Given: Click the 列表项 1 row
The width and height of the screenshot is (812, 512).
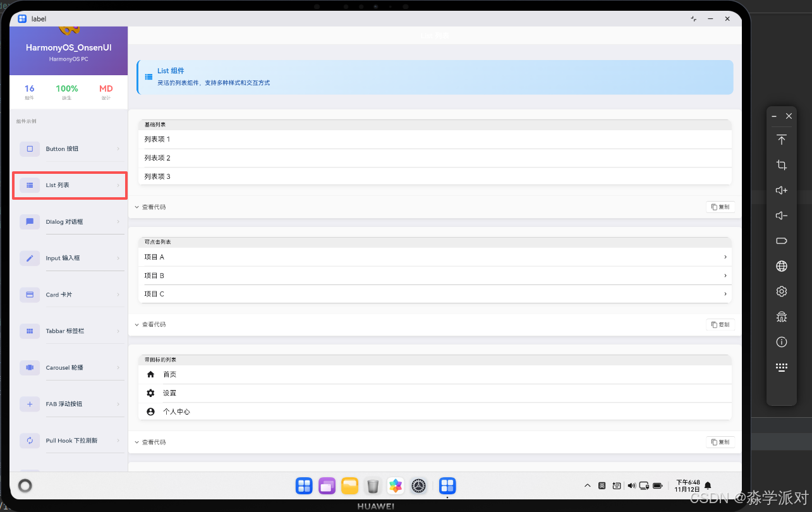Looking at the screenshot, I should (435, 139).
